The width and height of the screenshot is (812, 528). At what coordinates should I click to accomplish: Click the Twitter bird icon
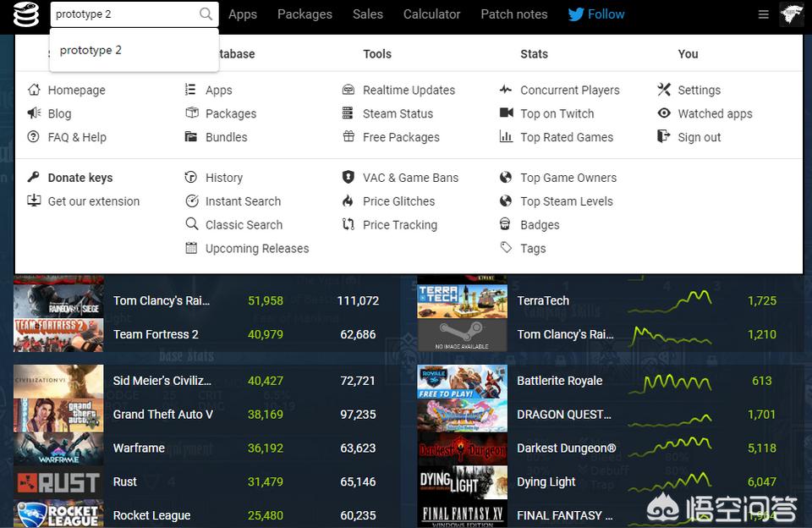click(x=576, y=14)
